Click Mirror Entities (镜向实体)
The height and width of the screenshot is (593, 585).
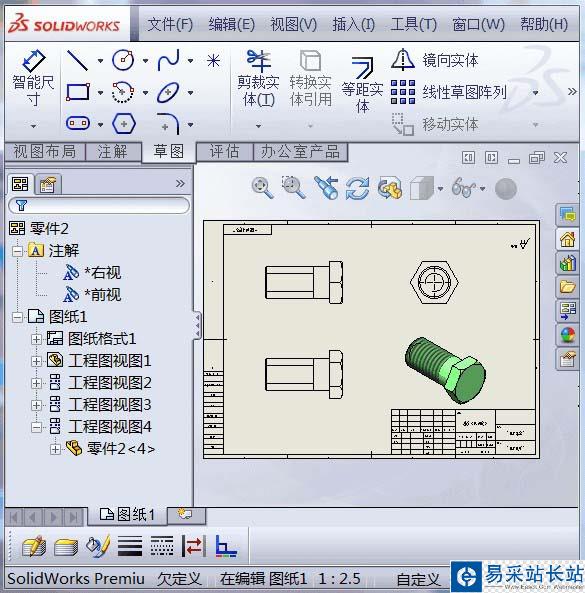pos(435,61)
